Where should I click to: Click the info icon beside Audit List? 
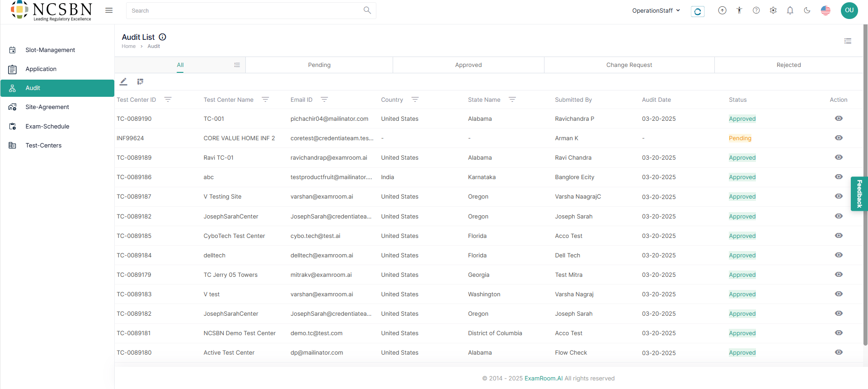[x=163, y=37]
